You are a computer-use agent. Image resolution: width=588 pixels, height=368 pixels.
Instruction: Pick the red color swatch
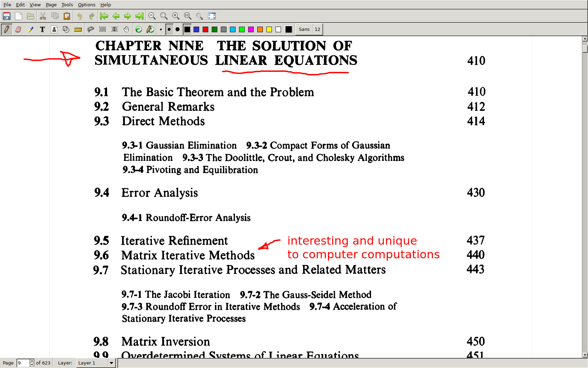[205, 29]
